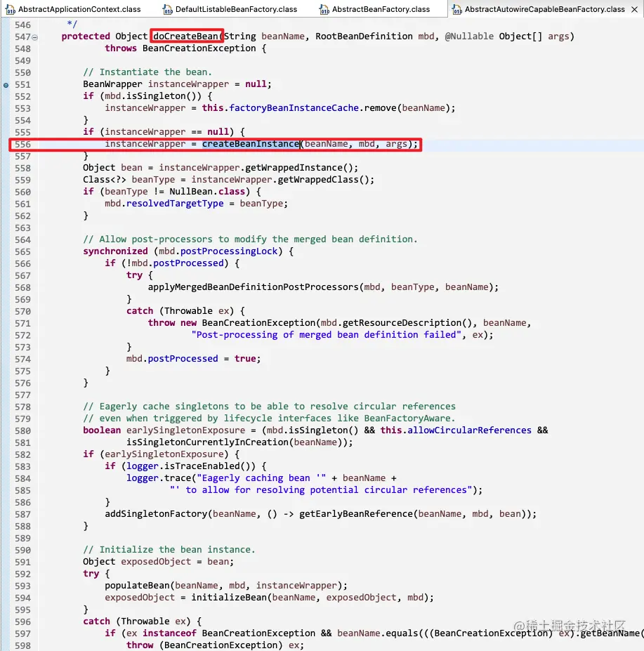The image size is (644, 651).
Task: Click the class file icon on DefaultListableBeanFactory tab
Action: tap(167, 10)
